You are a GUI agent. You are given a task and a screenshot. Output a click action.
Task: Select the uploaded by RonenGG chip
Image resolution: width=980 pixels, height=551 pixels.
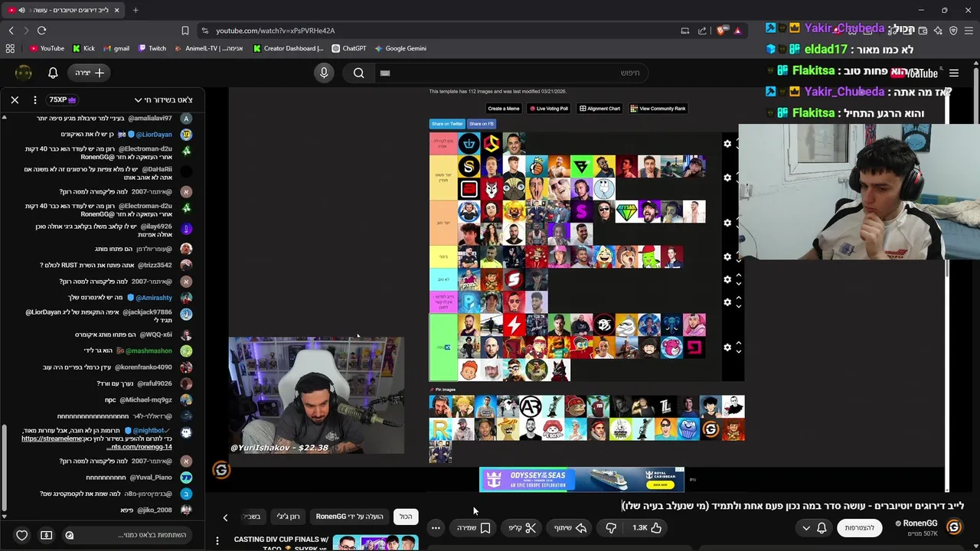(x=349, y=517)
